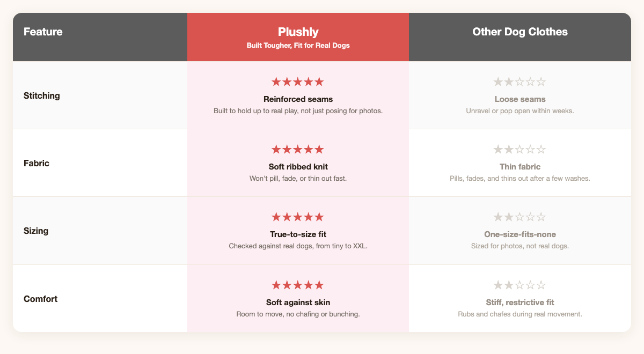
Task: Select the Other Dog Clothes column header
Action: 520,37
